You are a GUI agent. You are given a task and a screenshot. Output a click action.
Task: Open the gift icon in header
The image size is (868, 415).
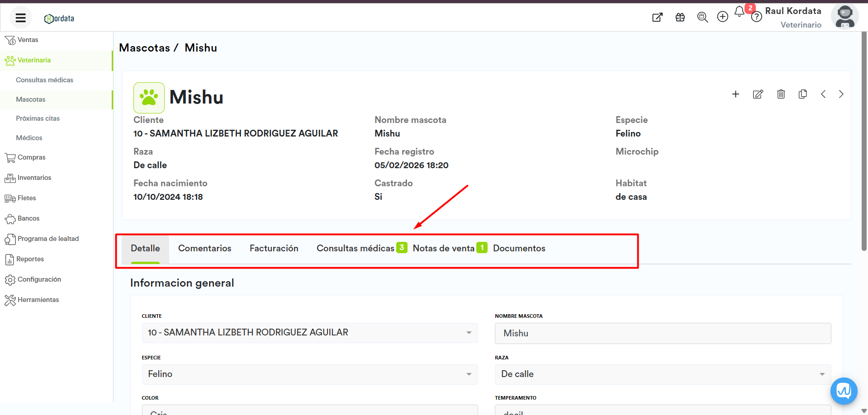680,17
